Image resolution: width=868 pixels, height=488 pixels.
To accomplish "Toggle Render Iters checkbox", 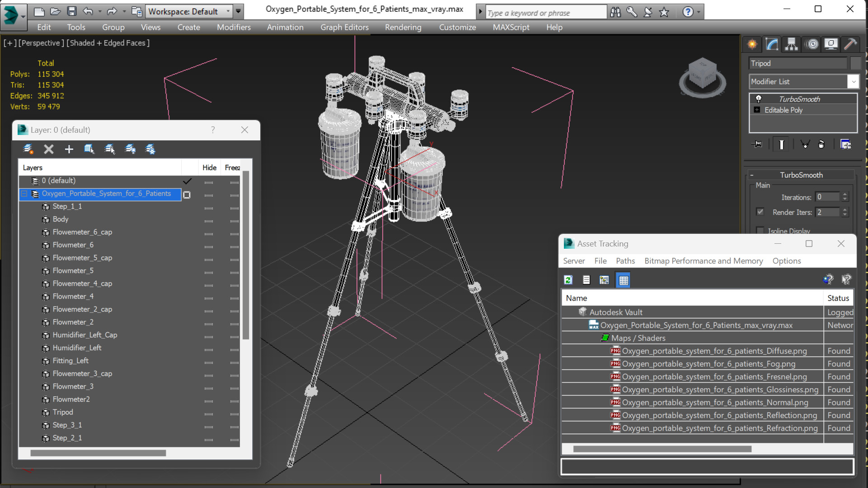I will pyautogui.click(x=760, y=212).
